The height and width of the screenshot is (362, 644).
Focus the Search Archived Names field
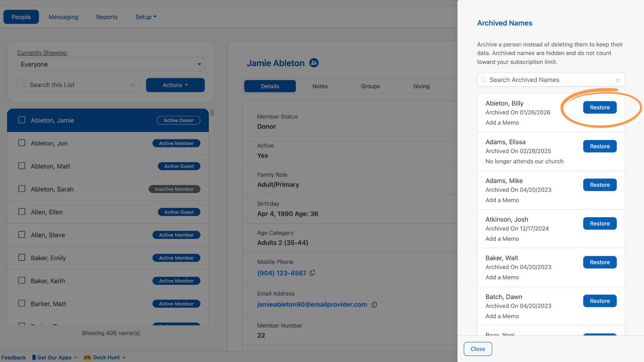point(551,80)
